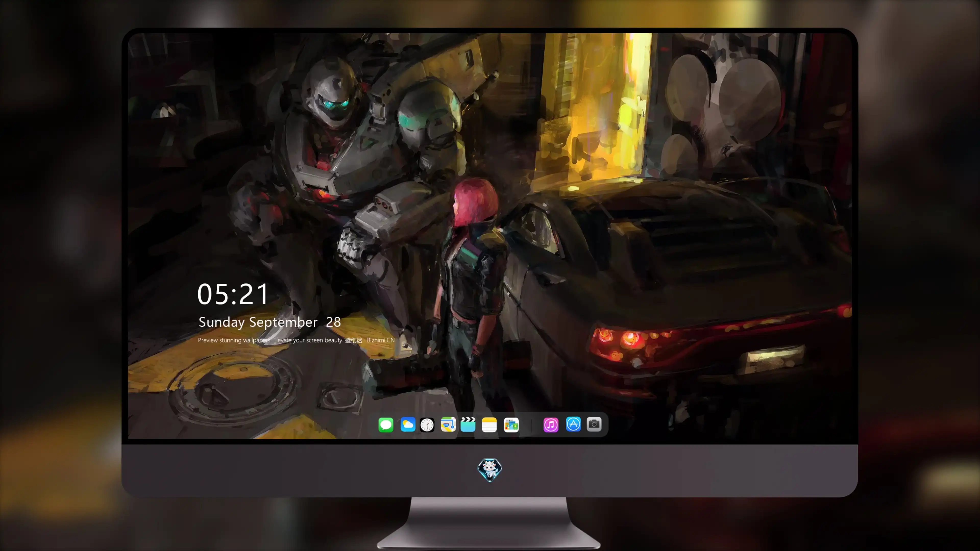
Task: Click the 05:21 clock display
Action: 233,294
